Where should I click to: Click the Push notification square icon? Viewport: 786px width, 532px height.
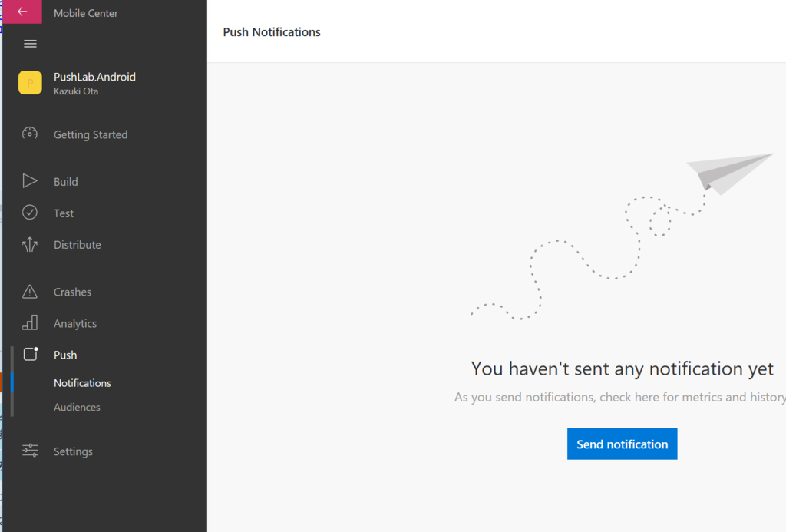pyautogui.click(x=31, y=354)
